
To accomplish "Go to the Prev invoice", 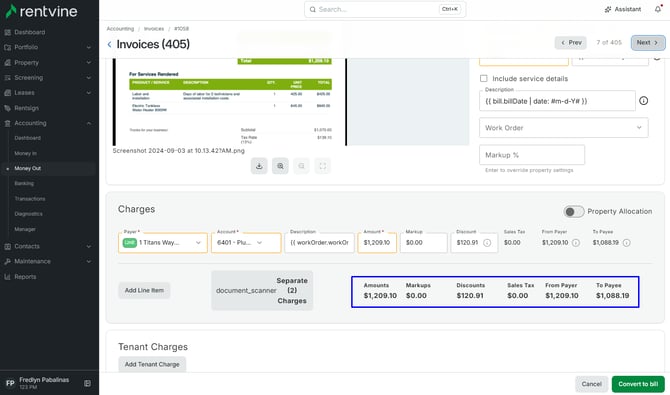I will click(x=571, y=43).
